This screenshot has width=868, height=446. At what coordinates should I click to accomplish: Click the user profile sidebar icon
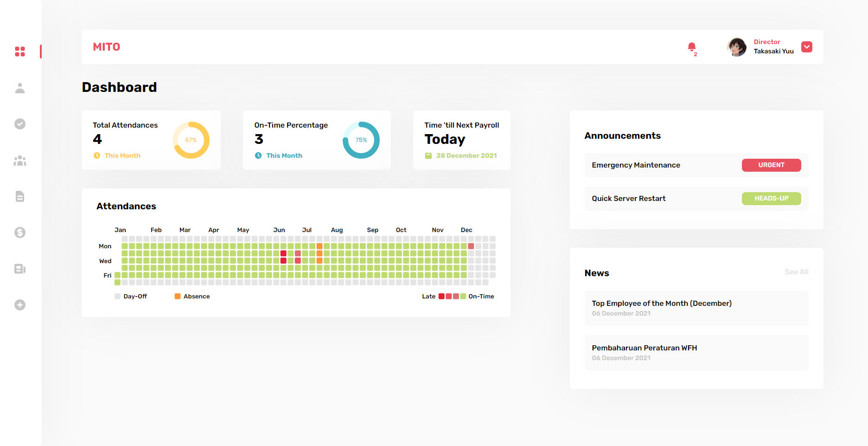(x=20, y=88)
